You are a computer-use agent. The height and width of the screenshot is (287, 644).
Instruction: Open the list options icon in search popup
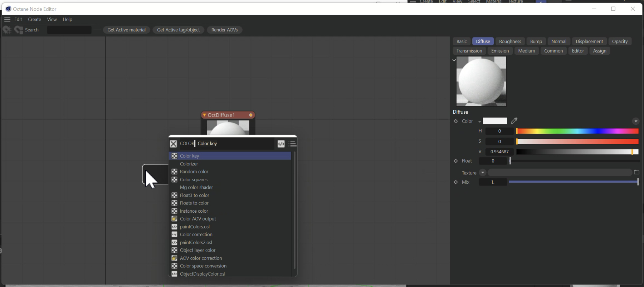coord(293,144)
